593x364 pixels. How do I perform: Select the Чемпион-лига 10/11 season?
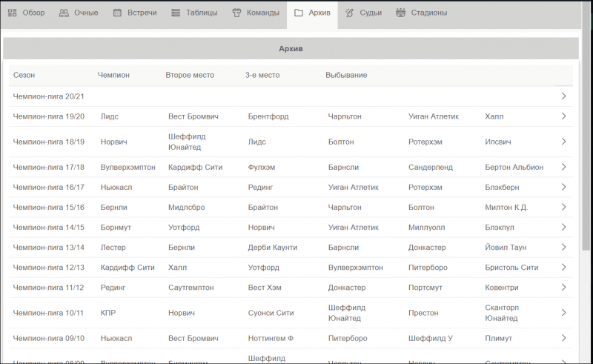click(48, 313)
